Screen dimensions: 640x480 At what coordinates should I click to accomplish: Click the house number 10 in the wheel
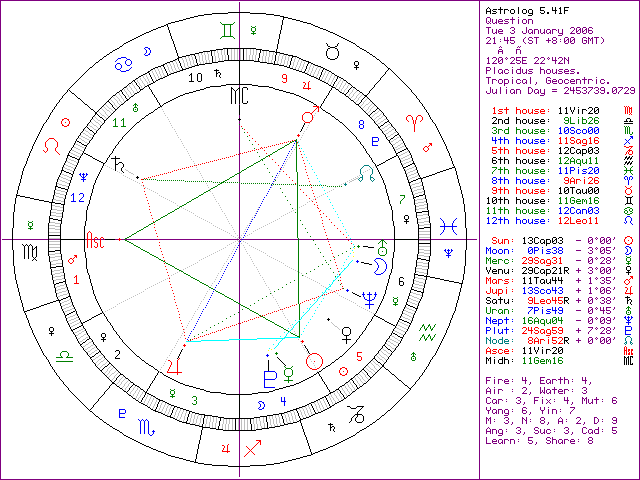[196, 77]
